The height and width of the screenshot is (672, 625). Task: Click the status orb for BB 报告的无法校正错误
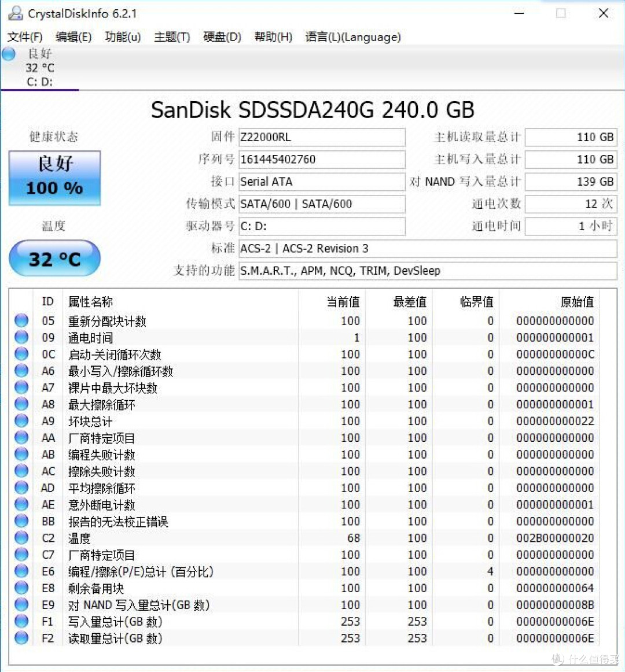point(21,520)
